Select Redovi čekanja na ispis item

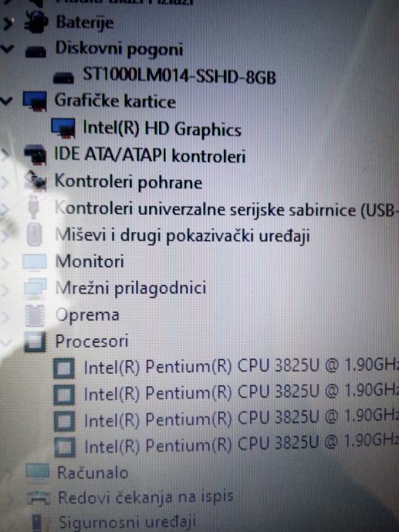146,497
